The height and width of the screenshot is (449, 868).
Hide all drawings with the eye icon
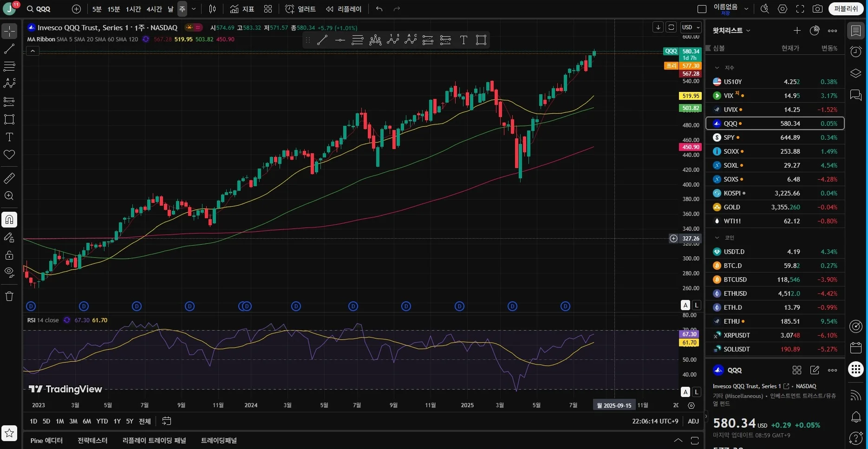9,272
